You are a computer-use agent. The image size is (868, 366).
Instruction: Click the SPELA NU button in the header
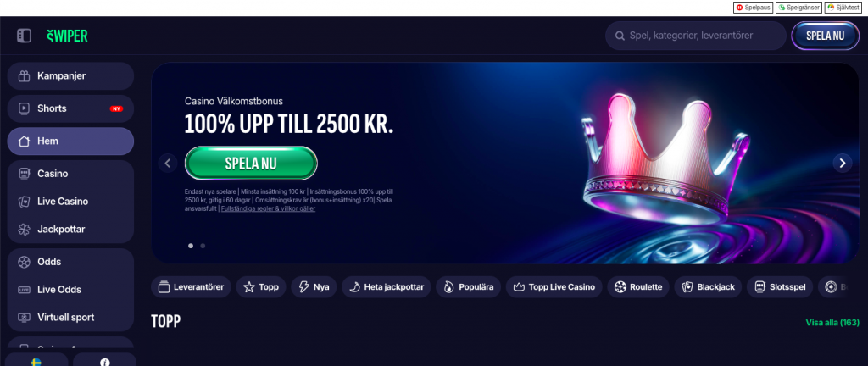(x=825, y=36)
